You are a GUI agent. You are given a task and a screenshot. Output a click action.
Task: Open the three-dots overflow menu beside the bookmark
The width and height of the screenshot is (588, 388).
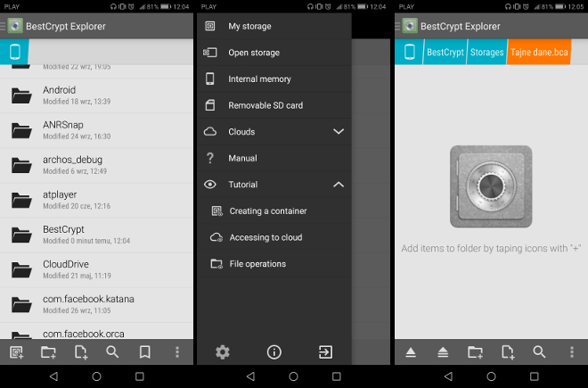click(176, 352)
